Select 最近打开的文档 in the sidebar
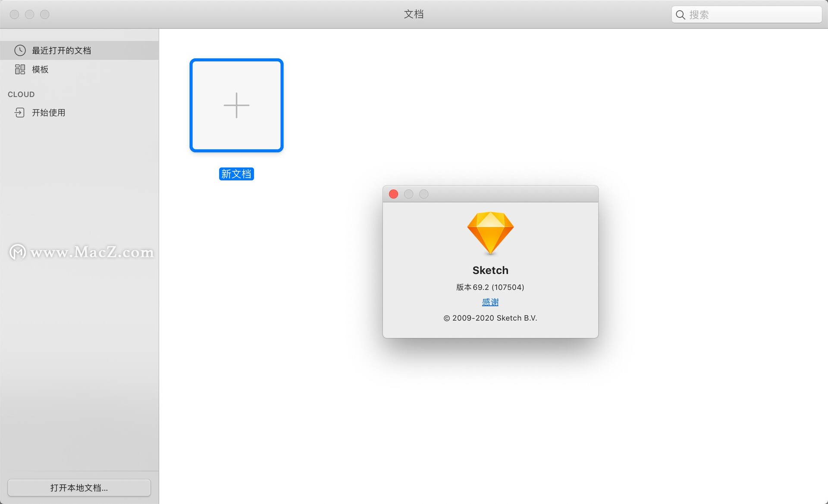Viewport: 828px width, 504px height. (x=79, y=50)
